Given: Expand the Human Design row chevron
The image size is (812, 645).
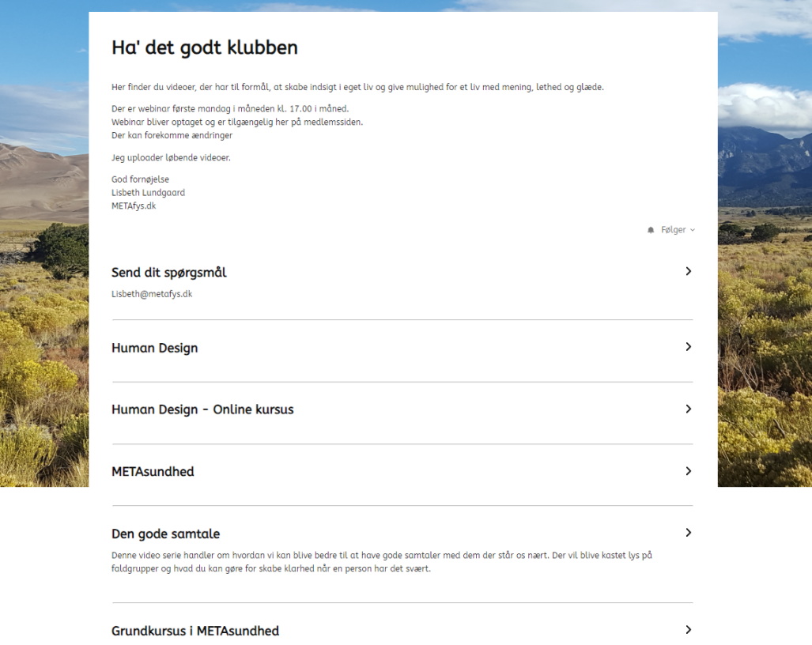Looking at the screenshot, I should pyautogui.click(x=688, y=347).
